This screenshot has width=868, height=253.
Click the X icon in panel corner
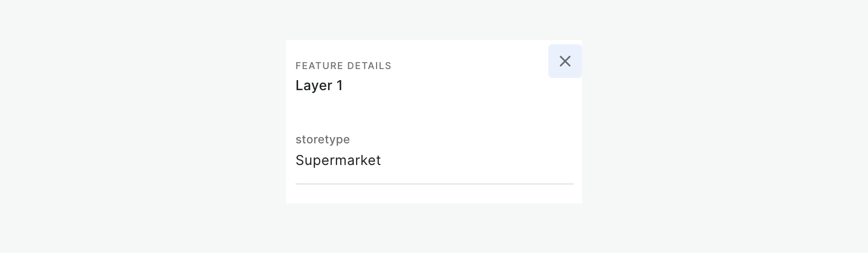[565, 61]
